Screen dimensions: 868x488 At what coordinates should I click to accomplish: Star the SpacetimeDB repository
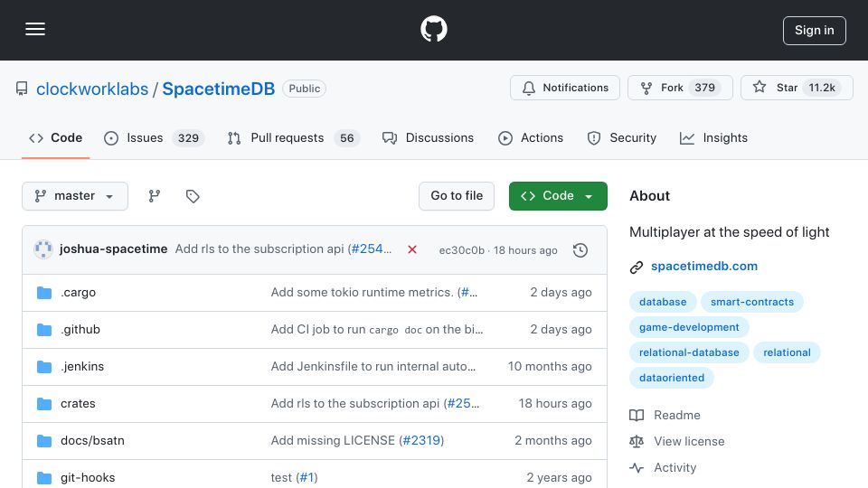coord(797,88)
